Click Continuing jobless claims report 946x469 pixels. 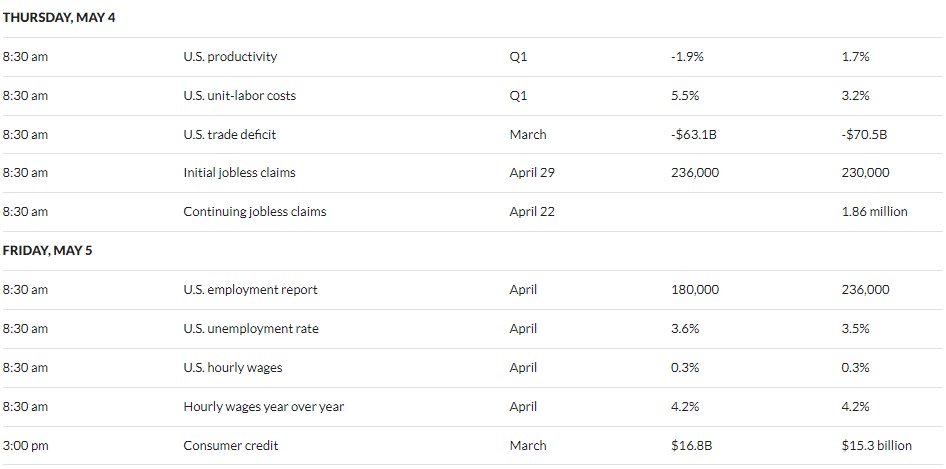tap(255, 212)
